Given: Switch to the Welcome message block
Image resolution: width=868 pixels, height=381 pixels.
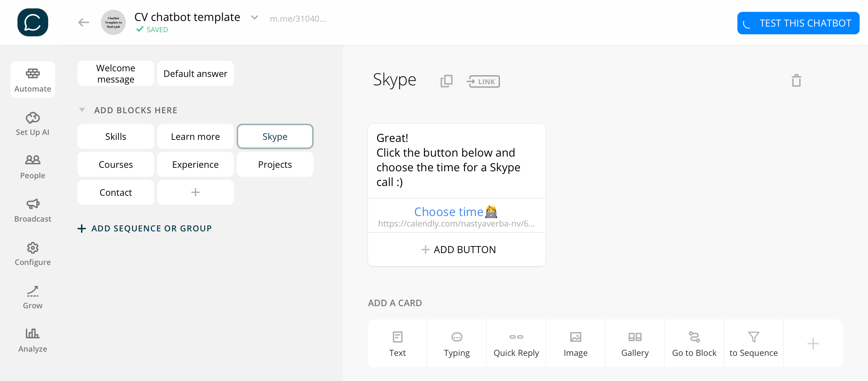Looking at the screenshot, I should pyautogui.click(x=116, y=73).
